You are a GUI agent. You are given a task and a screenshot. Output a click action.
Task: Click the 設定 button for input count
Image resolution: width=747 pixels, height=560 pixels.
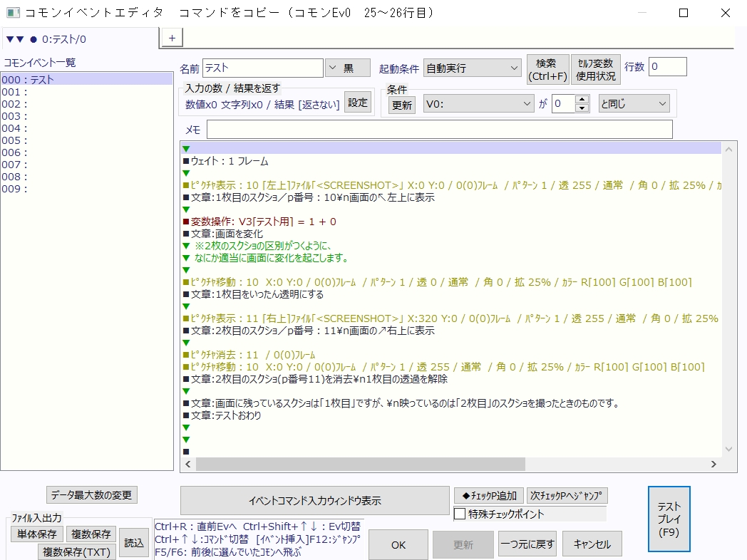(358, 103)
